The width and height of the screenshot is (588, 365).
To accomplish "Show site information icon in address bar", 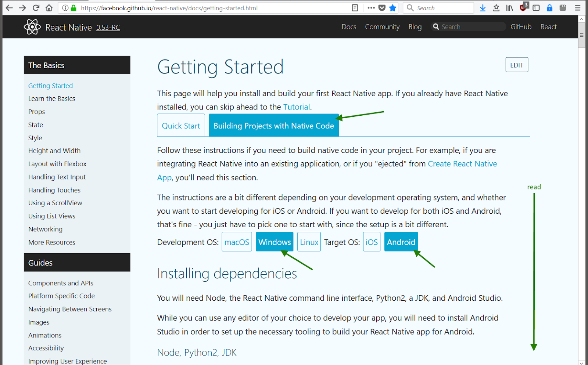I will click(65, 8).
